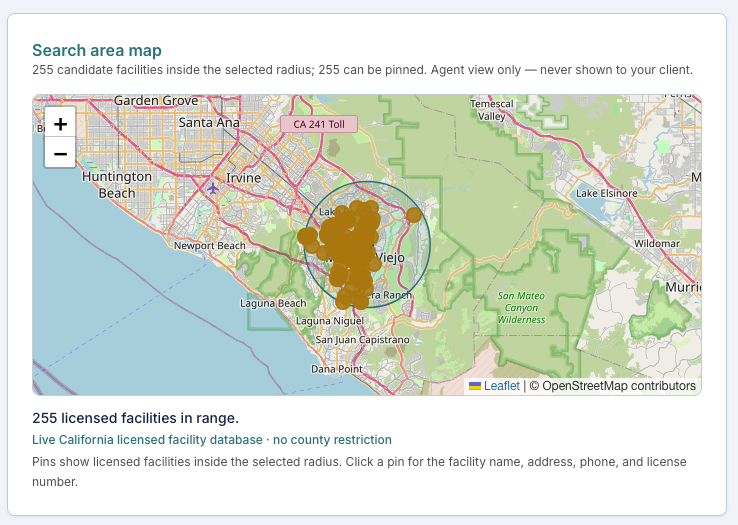Viewport: 738px width, 525px height.
Task: Click the CA 241 Toll road label
Action: [319, 124]
